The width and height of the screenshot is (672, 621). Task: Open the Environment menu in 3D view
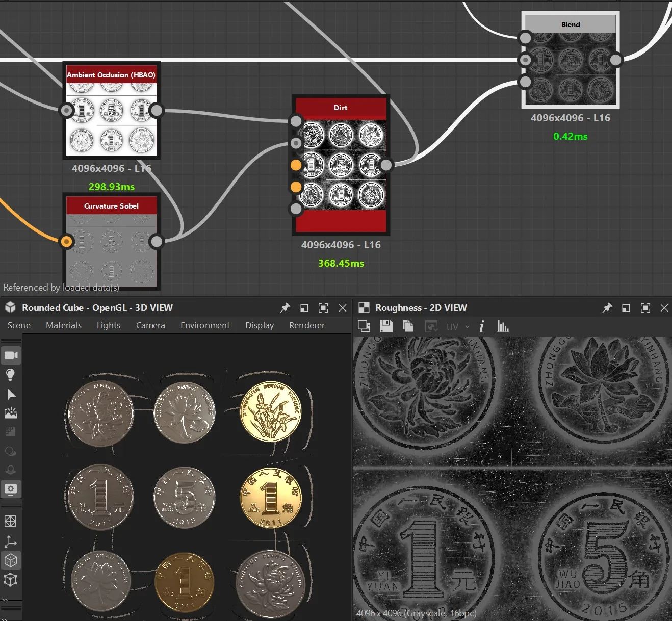(x=205, y=325)
